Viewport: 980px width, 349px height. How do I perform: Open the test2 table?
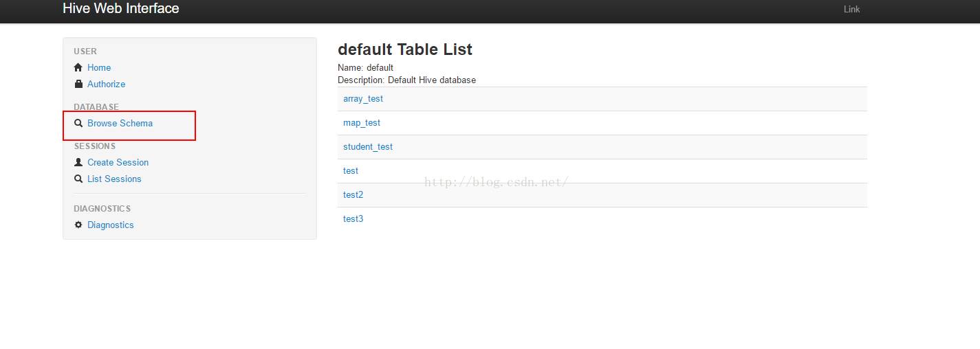[353, 195]
